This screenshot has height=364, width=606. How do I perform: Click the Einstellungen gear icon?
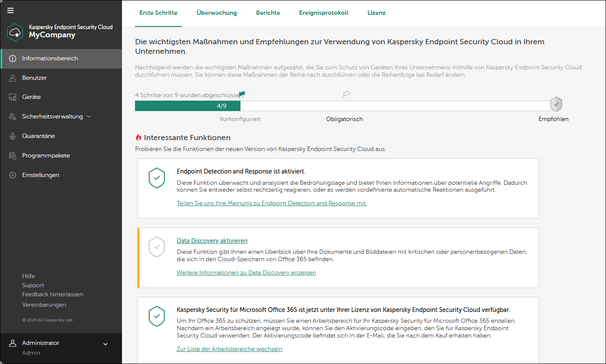tap(13, 175)
